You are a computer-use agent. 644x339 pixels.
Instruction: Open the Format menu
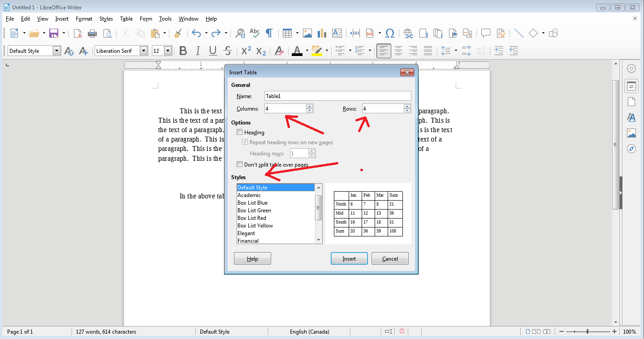coord(84,19)
